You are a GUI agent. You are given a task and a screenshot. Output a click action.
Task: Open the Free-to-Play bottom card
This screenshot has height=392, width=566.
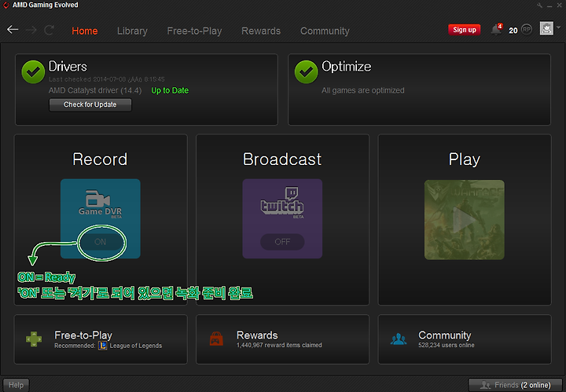(101, 339)
